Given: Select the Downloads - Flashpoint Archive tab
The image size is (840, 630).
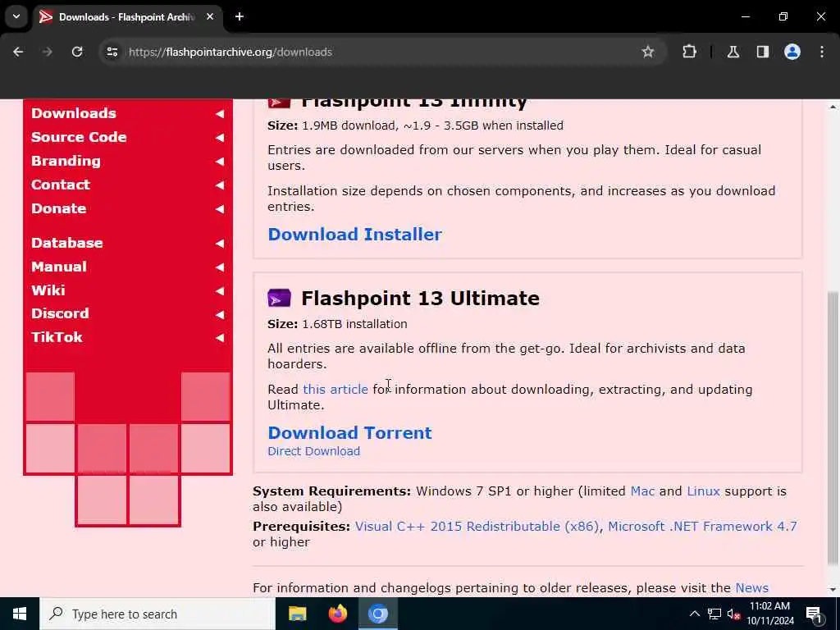Looking at the screenshot, I should tap(126, 16).
